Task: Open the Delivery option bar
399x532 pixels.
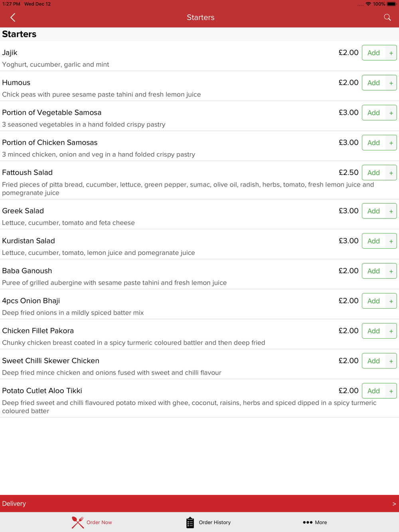Action: 199,504
